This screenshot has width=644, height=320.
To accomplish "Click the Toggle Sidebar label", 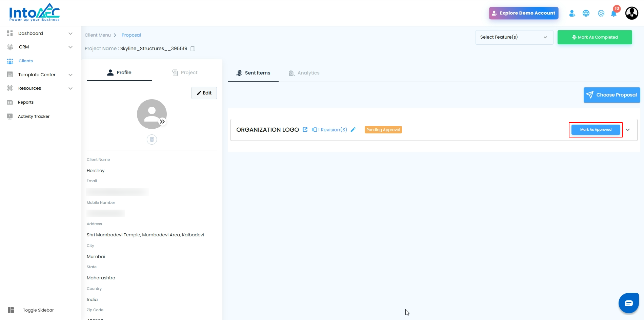I will tap(38, 310).
